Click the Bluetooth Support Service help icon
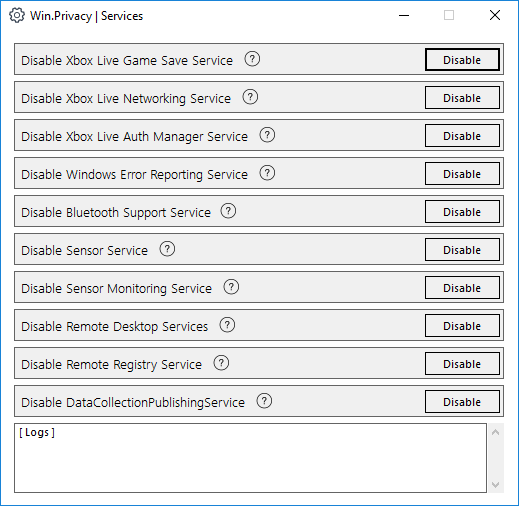The image size is (519, 506). coord(228,211)
